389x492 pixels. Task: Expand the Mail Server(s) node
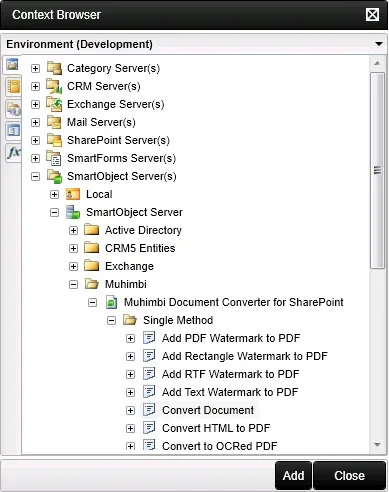(x=35, y=122)
